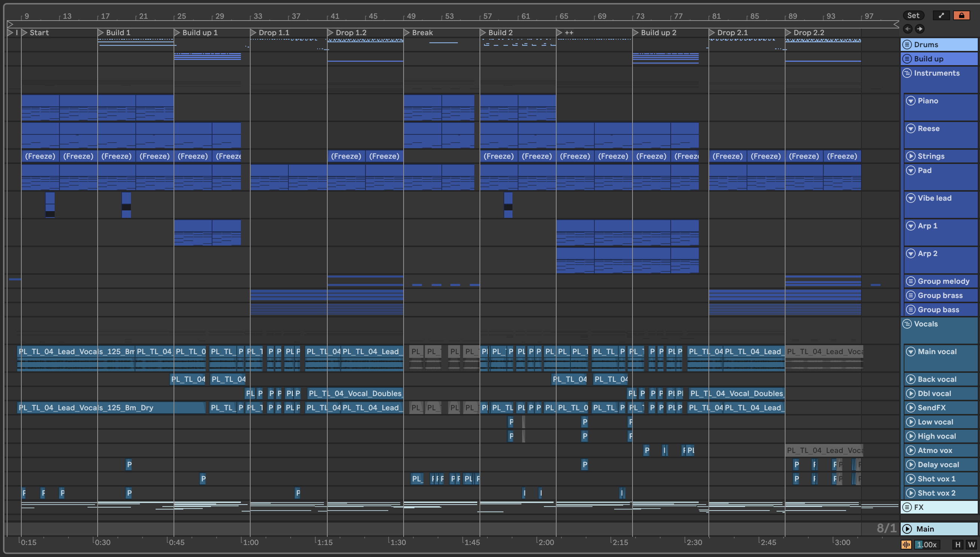980x557 pixels.
Task: Toggle automation mode line icon
Action: pos(941,15)
